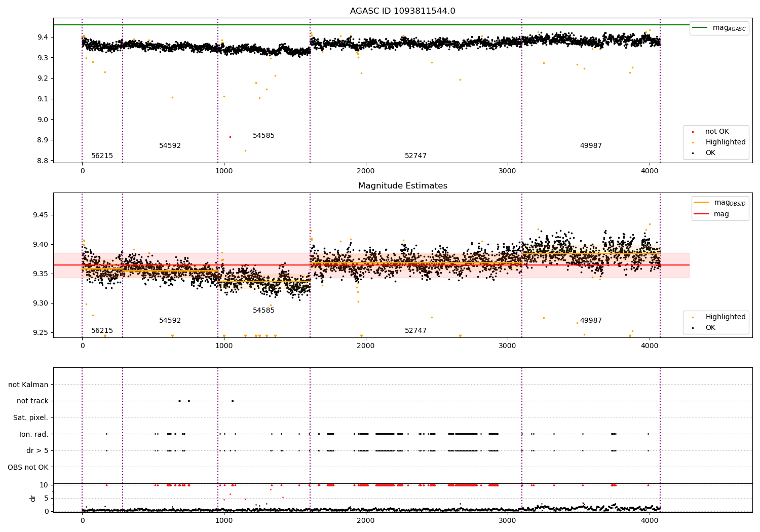
Task: Click obsid label '56215' in top plot
Action: 102,156
